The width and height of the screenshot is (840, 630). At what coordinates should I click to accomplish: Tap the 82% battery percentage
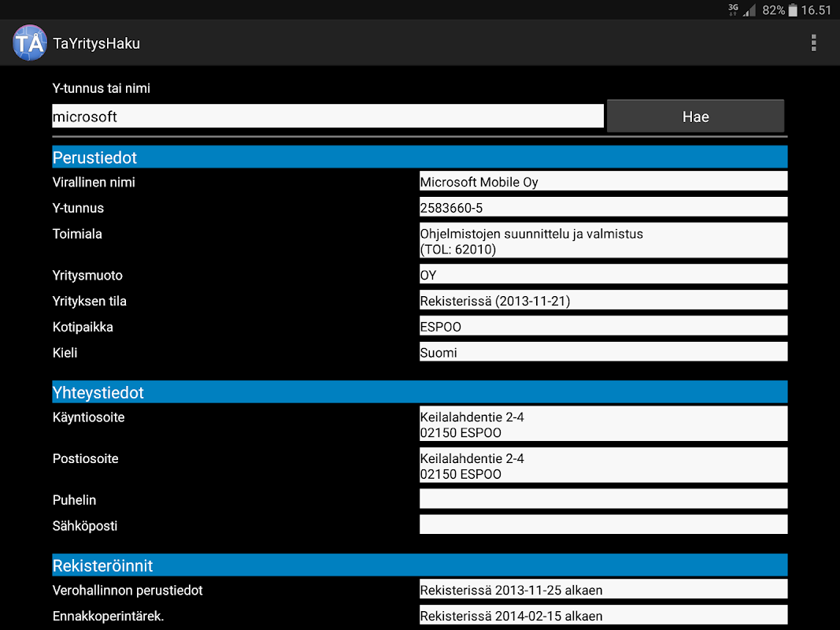click(x=774, y=10)
